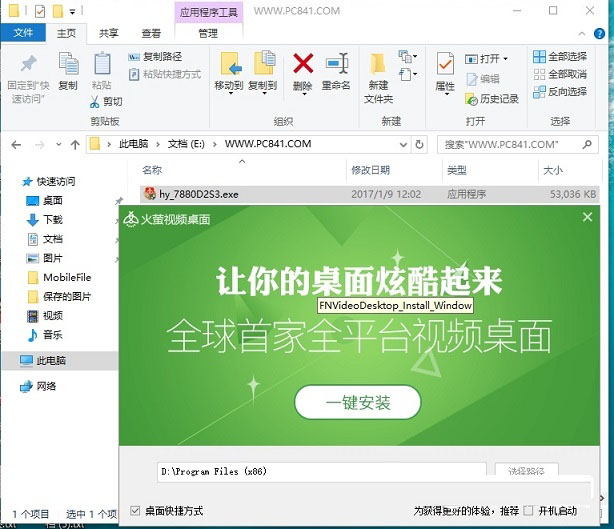This screenshot has height=529, width=614.
Task: Click Invert Selection (反向选择)
Action: (560, 92)
